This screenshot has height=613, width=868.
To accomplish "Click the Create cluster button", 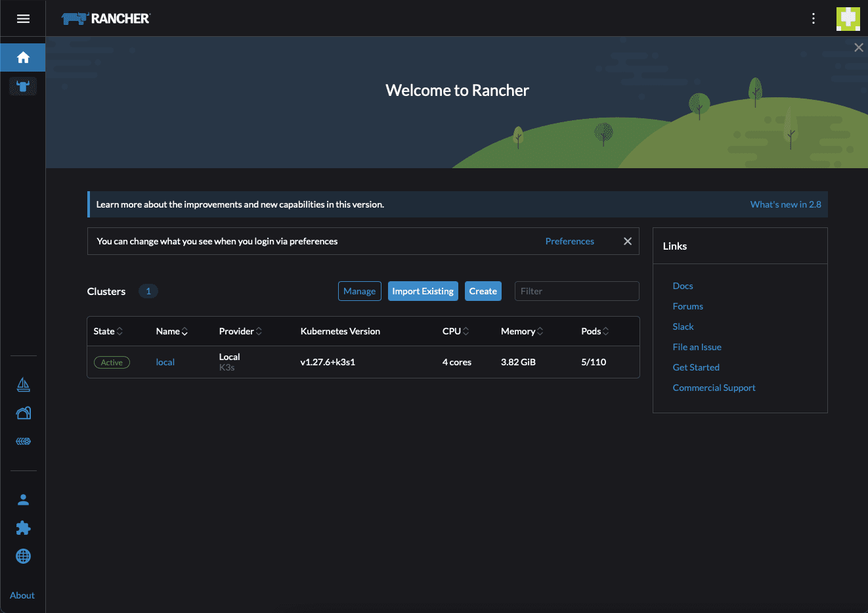I will [x=483, y=291].
